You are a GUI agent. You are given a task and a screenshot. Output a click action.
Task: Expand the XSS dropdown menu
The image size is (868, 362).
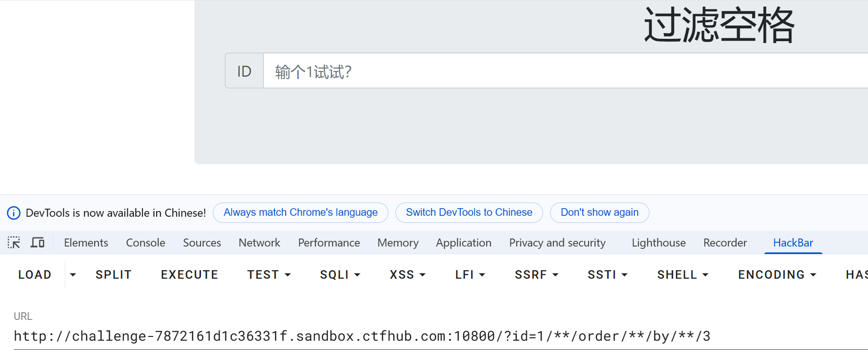pos(407,274)
